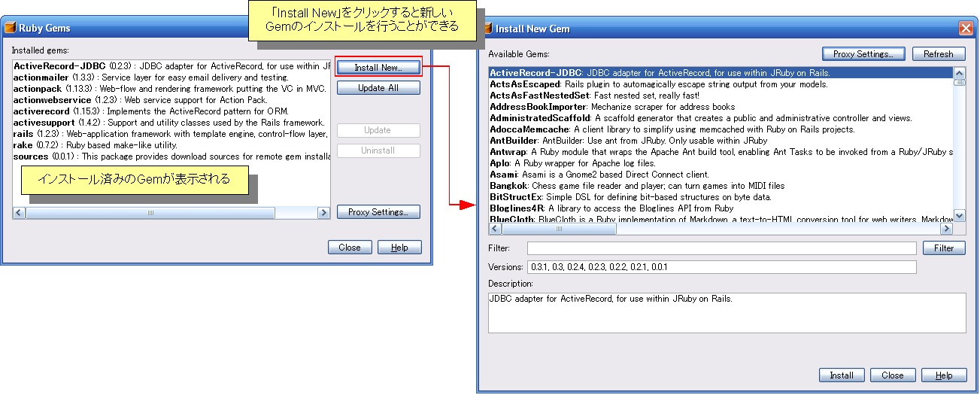Select activerecord in installed gems
The image size is (980, 395).
tap(171, 111)
